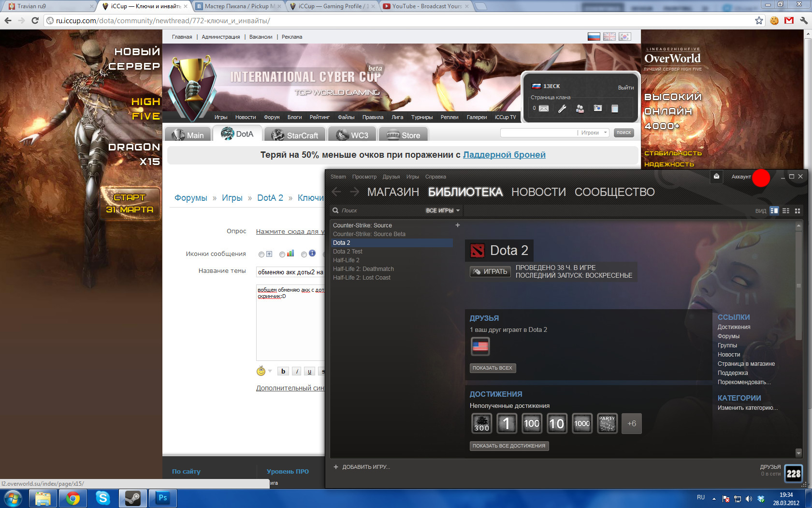Toggle italic formatting in forum editor

(297, 371)
